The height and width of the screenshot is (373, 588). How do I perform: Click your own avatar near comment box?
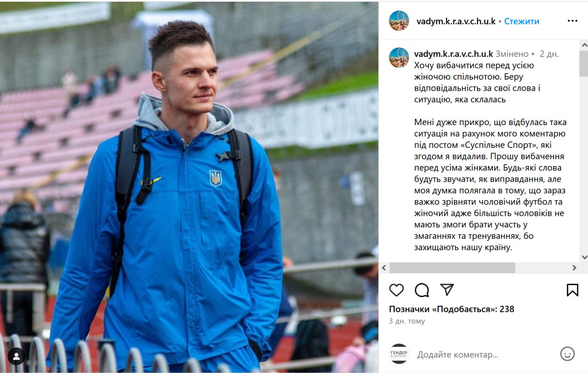[399, 354]
